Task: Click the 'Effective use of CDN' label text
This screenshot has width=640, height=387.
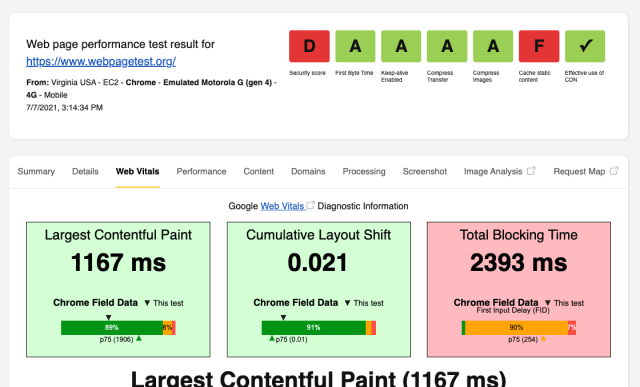Action: [584, 76]
